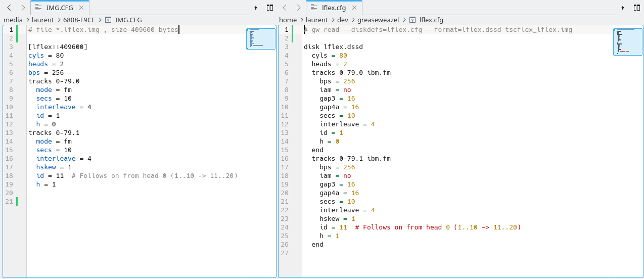Click file icon before lflex.cfg in breadcrumb

coord(412,20)
